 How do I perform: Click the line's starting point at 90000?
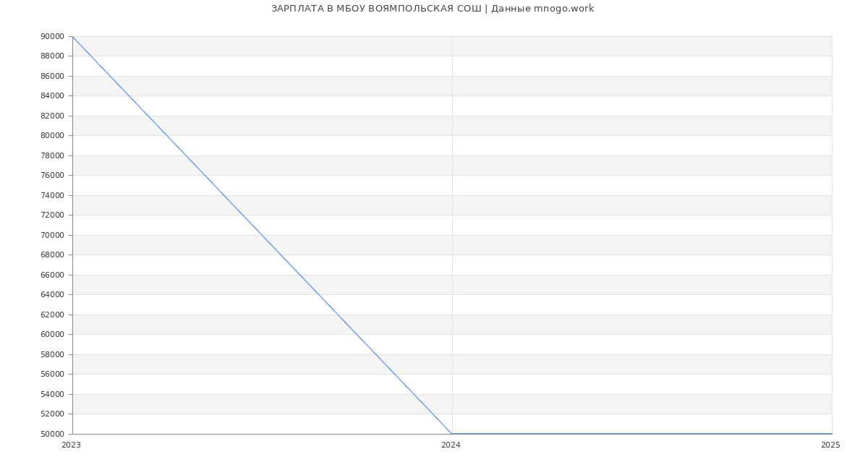(x=72, y=36)
